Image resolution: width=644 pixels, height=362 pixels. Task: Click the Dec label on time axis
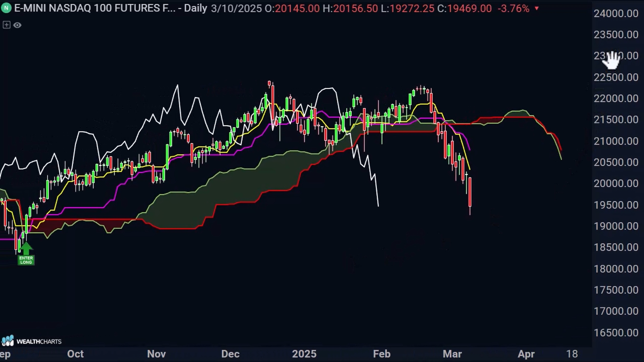tap(230, 354)
